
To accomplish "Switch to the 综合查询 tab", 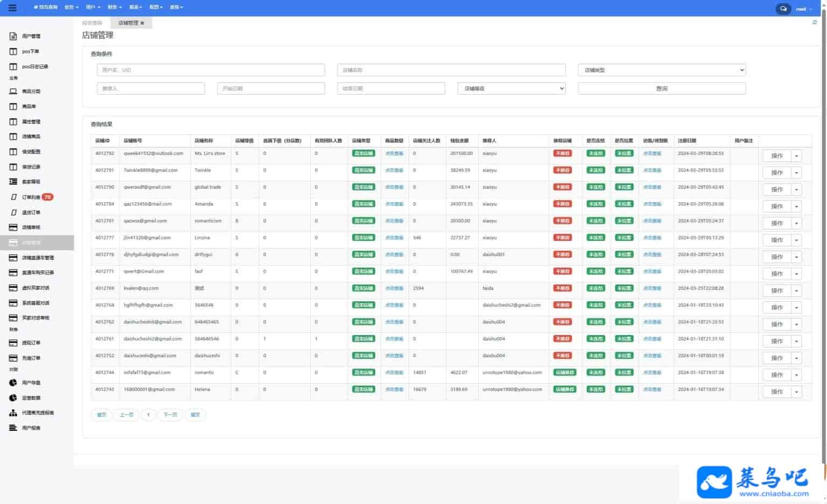I will point(92,23).
